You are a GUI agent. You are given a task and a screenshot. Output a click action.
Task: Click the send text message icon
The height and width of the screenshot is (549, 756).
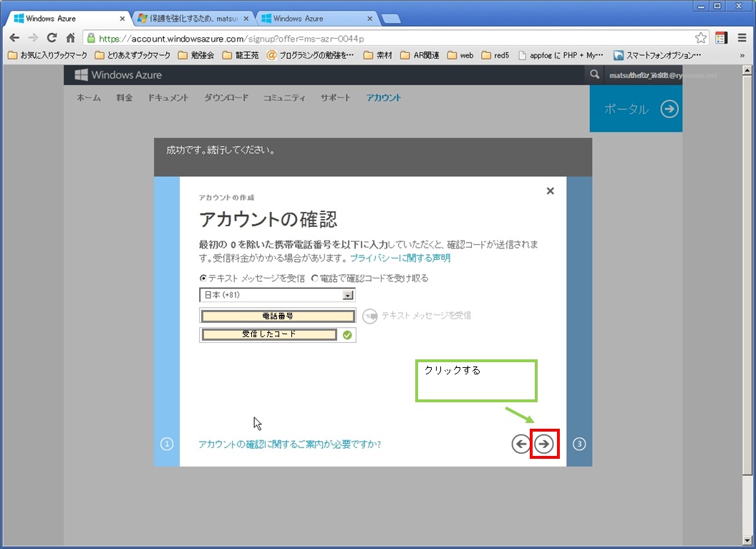point(370,316)
